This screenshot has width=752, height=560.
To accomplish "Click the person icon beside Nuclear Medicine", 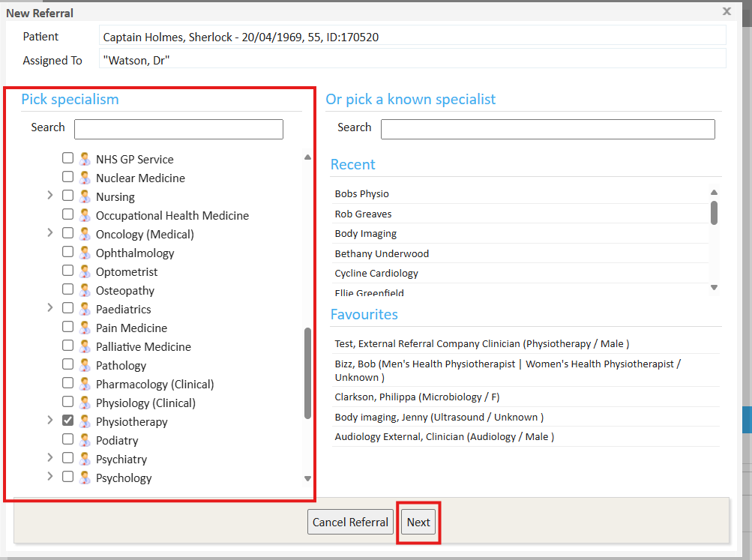I will pos(85,178).
